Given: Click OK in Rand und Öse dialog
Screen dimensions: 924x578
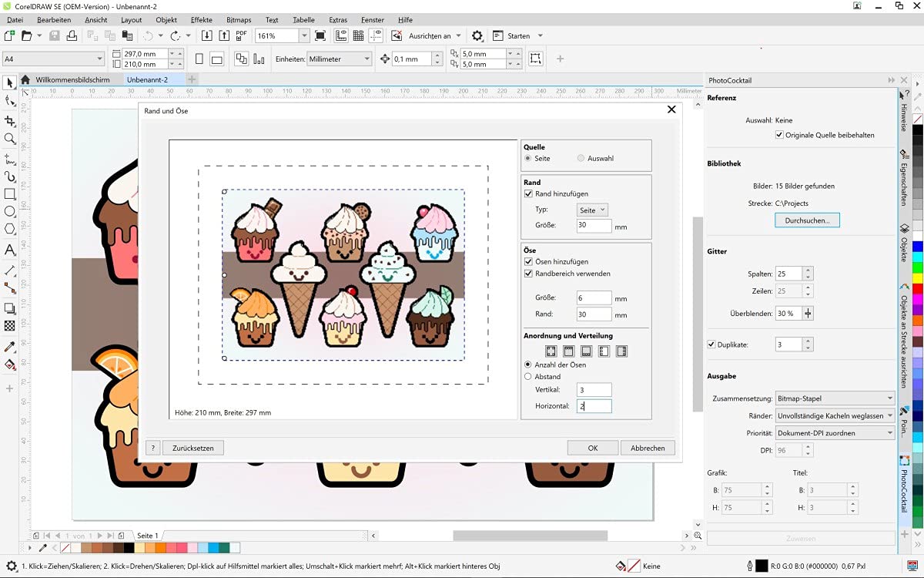Looking at the screenshot, I should pos(593,448).
